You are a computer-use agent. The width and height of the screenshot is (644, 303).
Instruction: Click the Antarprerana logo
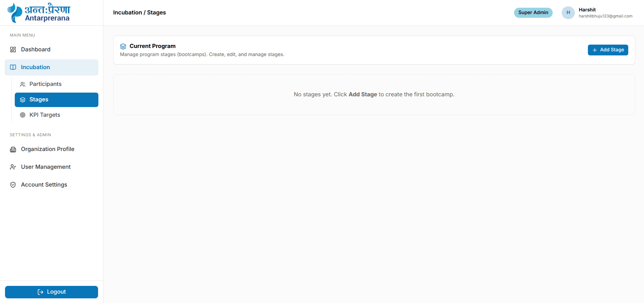[x=39, y=13]
